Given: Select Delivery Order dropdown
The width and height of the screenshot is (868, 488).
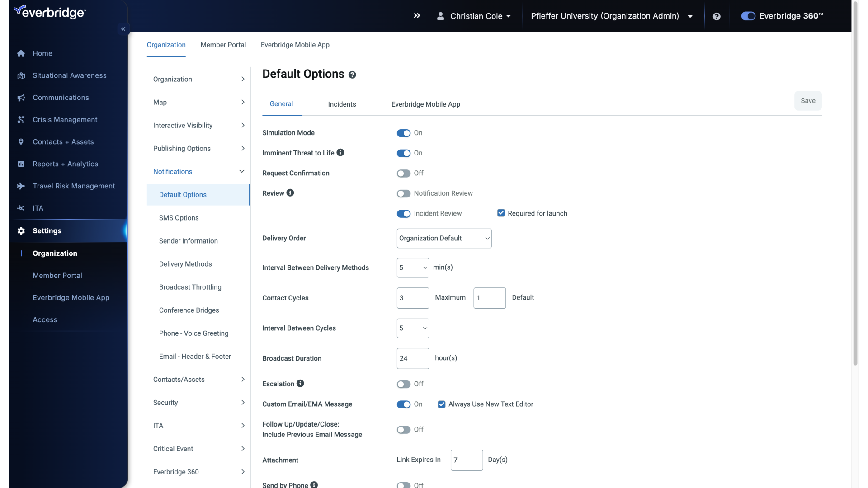Looking at the screenshot, I should pos(443,238).
